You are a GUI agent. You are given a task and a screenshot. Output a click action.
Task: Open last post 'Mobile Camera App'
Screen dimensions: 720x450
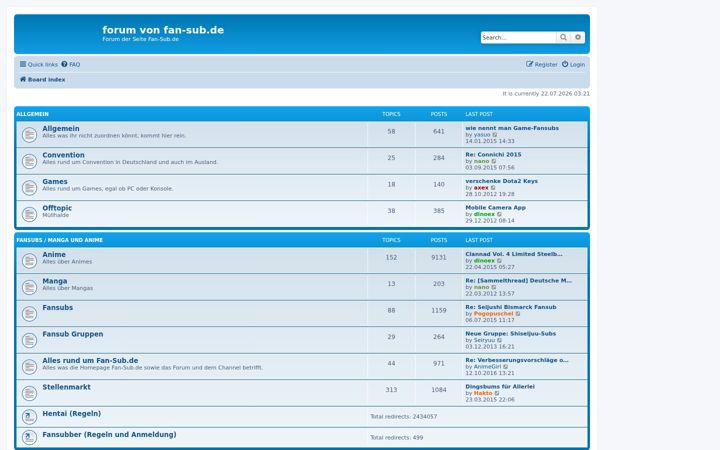495,208
